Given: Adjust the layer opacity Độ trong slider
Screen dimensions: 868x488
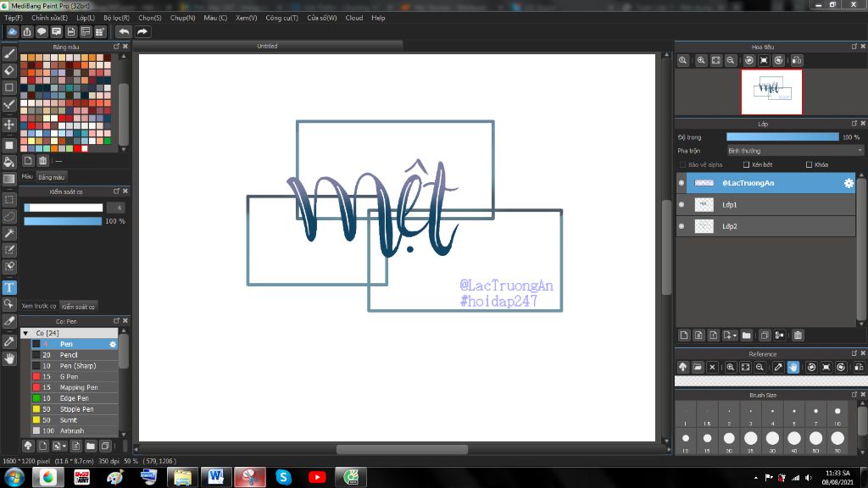Looking at the screenshot, I should pos(782,136).
